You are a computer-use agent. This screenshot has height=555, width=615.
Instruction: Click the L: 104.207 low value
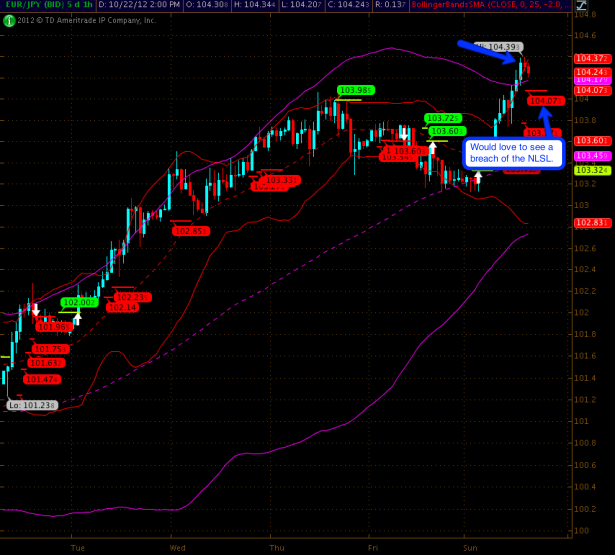(x=302, y=5)
